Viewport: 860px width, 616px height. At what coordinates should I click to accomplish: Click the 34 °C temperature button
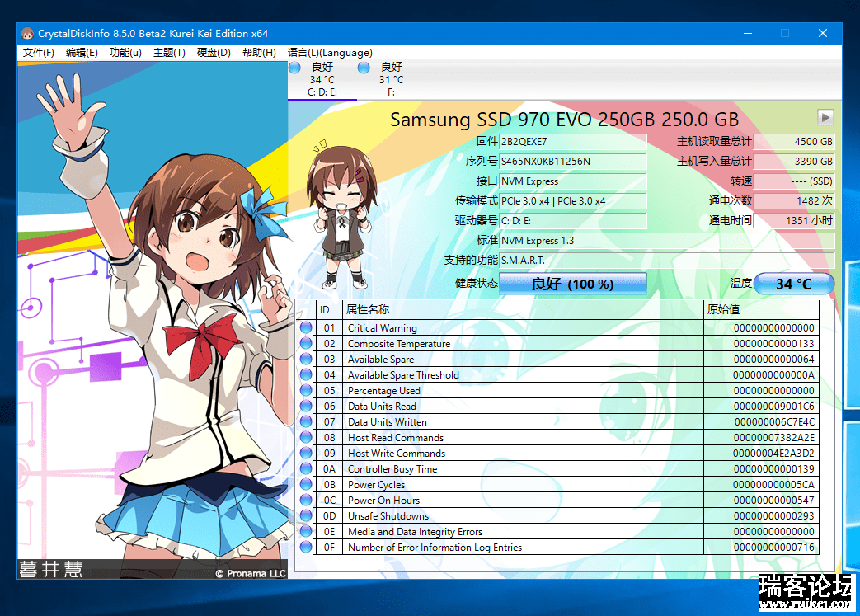pos(794,284)
